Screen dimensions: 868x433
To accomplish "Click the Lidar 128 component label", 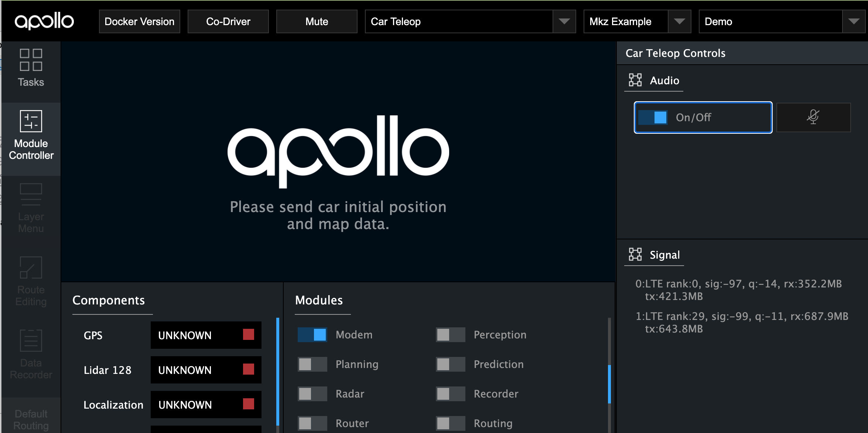I will (x=107, y=370).
